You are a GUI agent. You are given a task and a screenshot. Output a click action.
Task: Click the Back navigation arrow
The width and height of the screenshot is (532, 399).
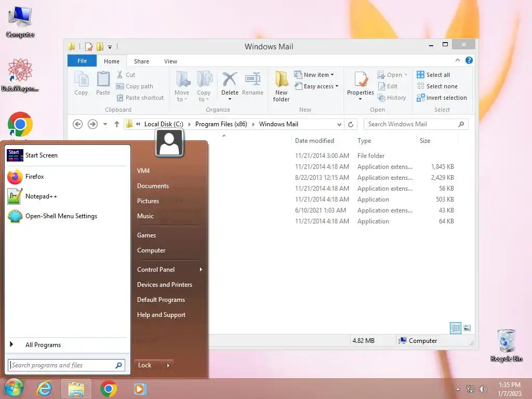(x=78, y=124)
